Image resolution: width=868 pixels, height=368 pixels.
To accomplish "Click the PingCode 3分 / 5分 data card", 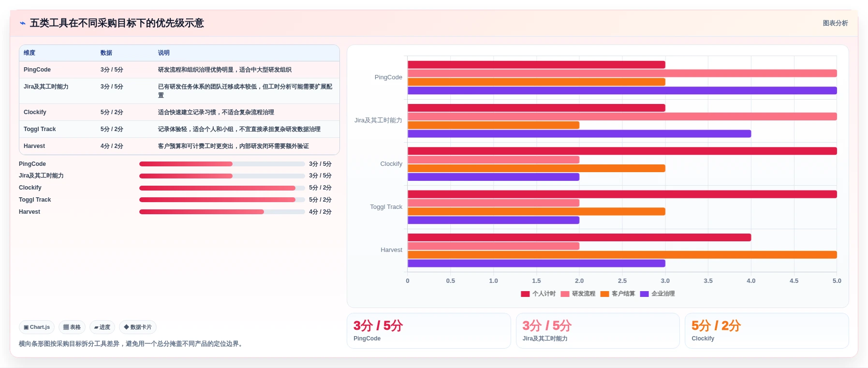I will pyautogui.click(x=428, y=331).
